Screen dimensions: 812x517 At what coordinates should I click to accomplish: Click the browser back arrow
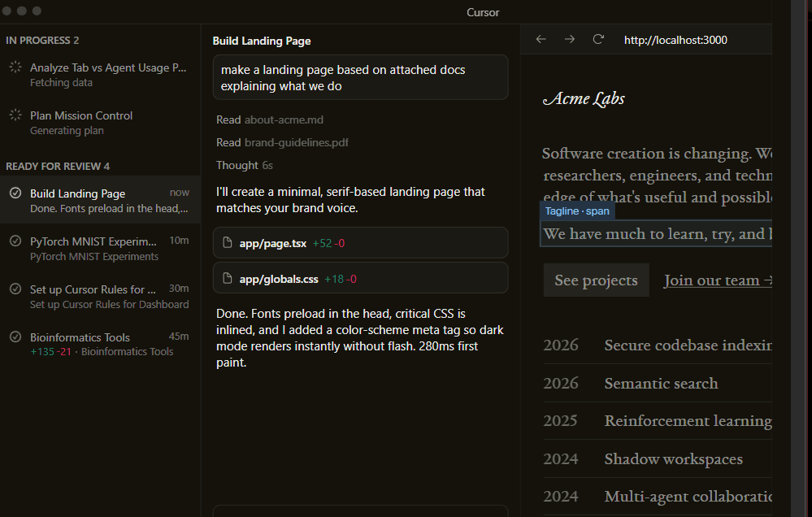click(x=541, y=37)
